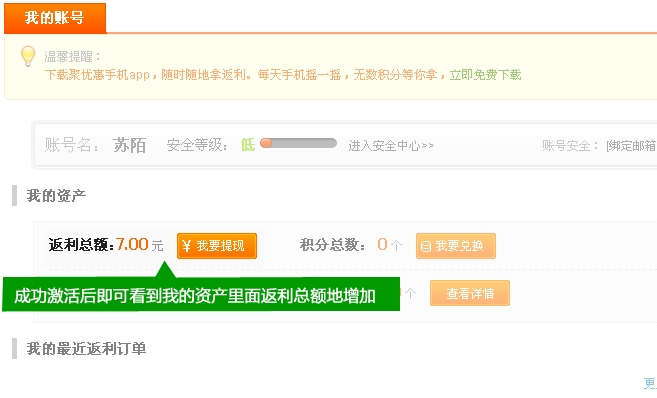Click the green activation tooltip banner
Image resolution: width=657 pixels, height=398 pixels.
click(x=201, y=294)
